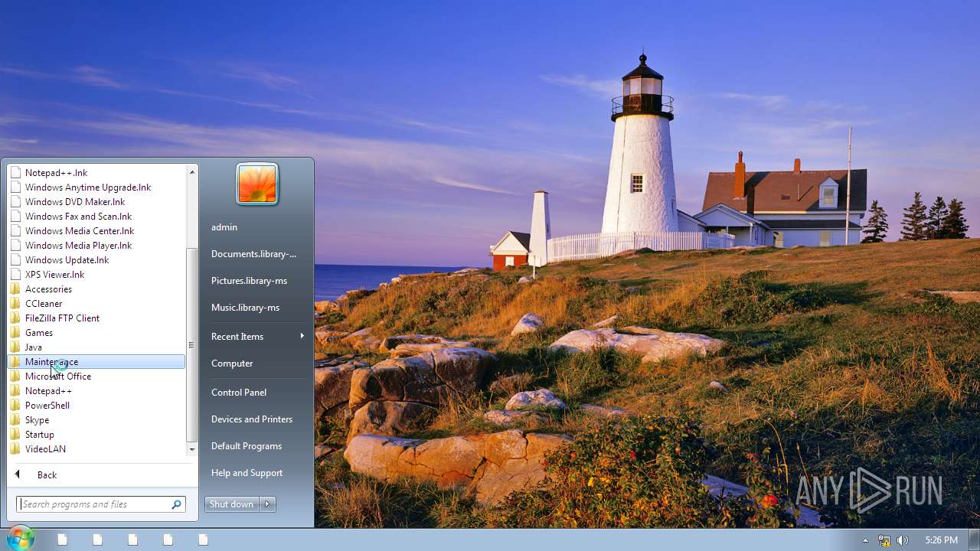
Task: Expand the Maintenance folder
Action: click(x=96, y=362)
